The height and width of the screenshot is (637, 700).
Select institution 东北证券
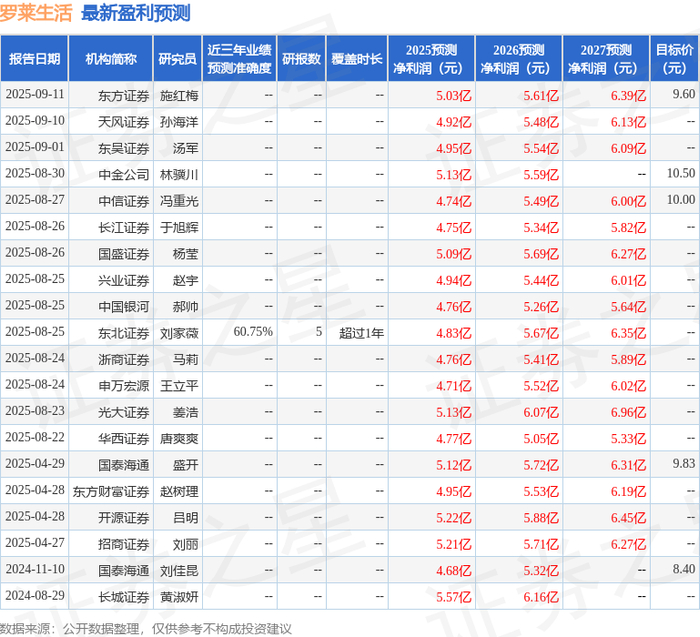(x=124, y=333)
